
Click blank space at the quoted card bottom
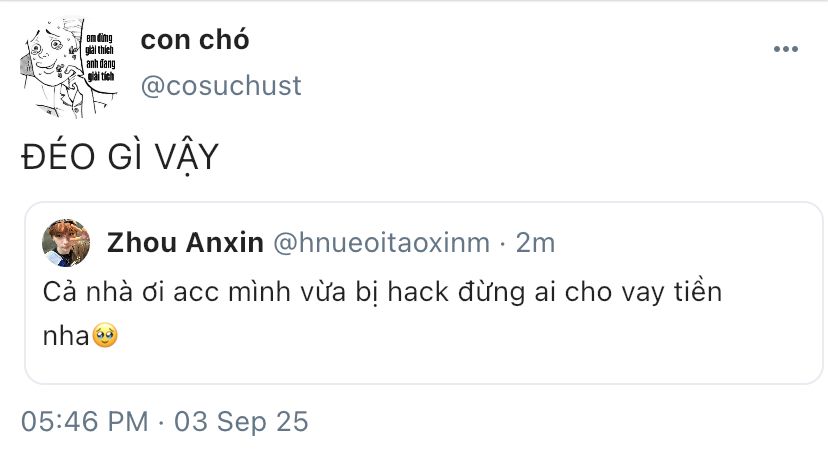[x=422, y=367]
